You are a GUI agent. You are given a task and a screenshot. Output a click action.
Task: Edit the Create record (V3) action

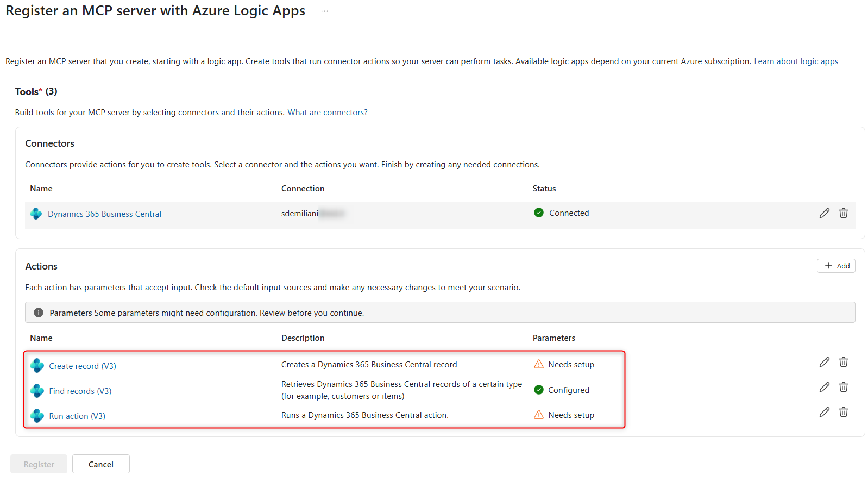point(824,362)
